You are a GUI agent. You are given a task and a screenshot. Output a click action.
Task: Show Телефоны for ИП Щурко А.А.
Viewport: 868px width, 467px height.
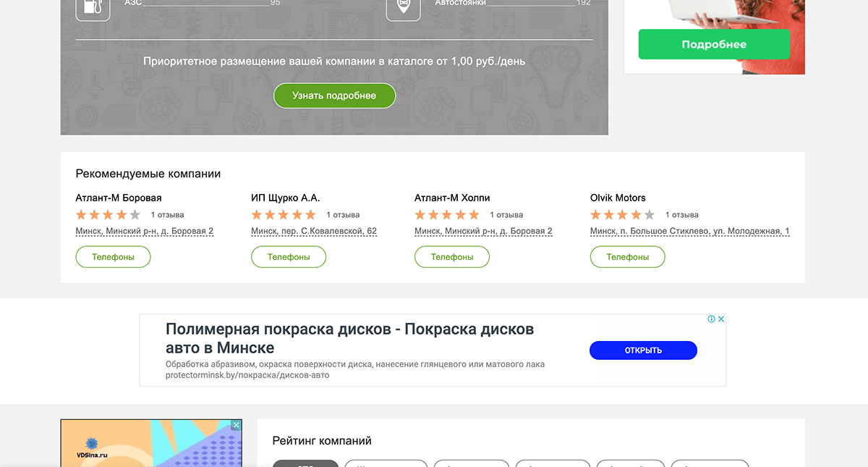click(289, 257)
